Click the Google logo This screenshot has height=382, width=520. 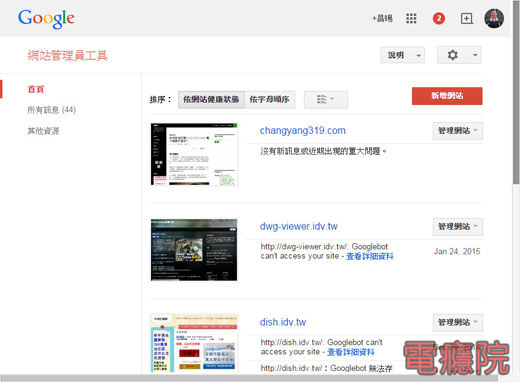(46, 19)
